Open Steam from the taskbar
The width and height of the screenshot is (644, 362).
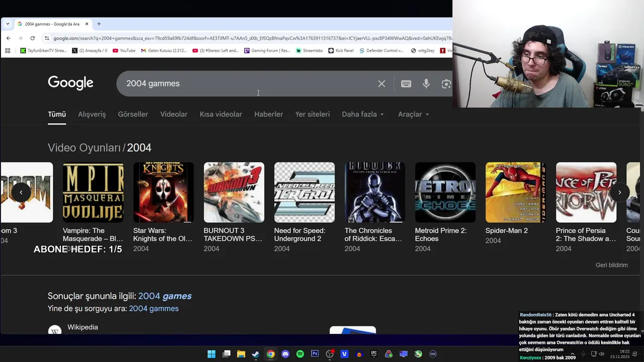point(256,354)
